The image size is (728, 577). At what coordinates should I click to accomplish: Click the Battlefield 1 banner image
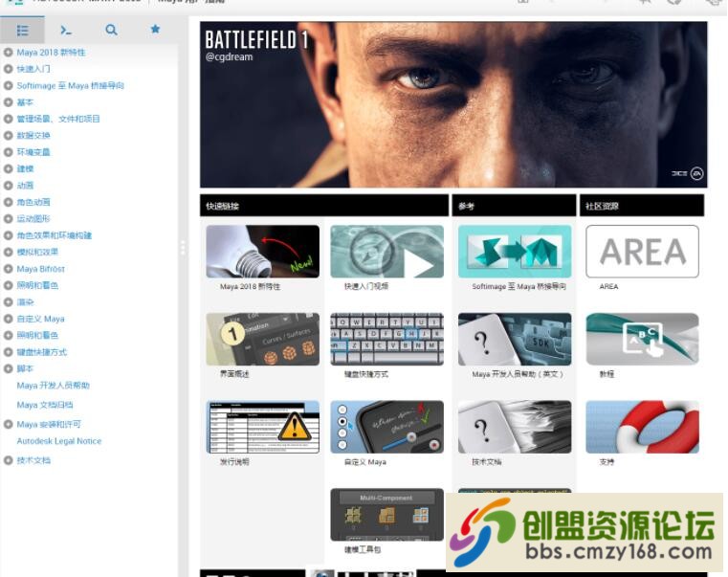tap(453, 104)
